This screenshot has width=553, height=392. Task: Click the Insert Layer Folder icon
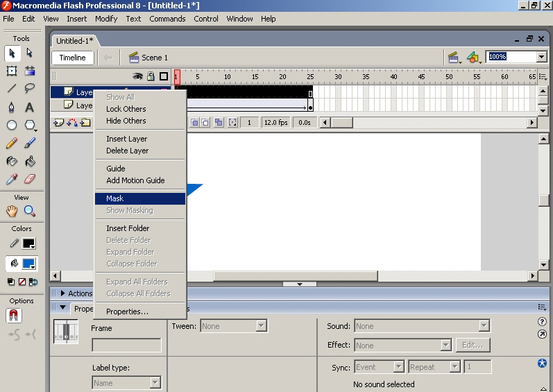(x=85, y=123)
